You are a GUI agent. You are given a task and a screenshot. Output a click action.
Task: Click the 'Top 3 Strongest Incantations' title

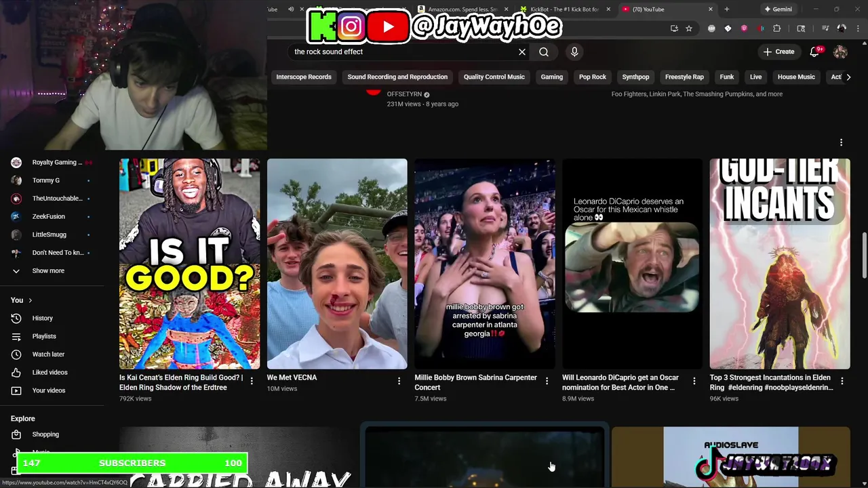(771, 382)
